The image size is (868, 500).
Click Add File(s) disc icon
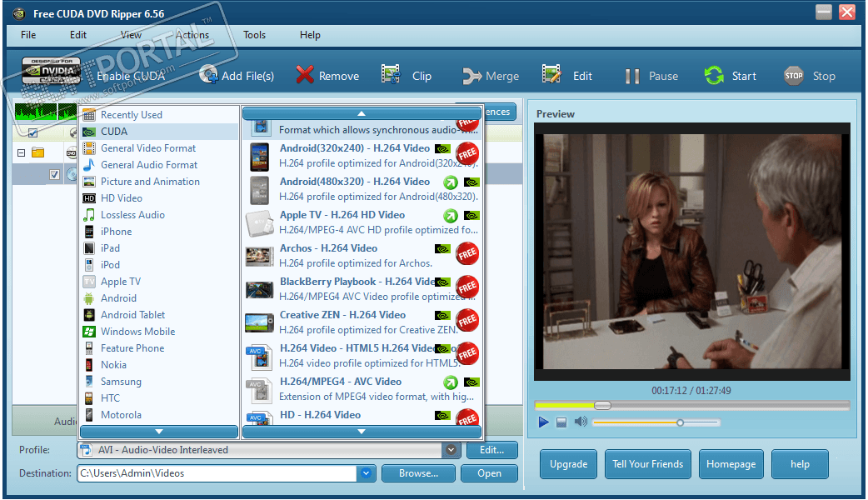pyautogui.click(x=209, y=75)
